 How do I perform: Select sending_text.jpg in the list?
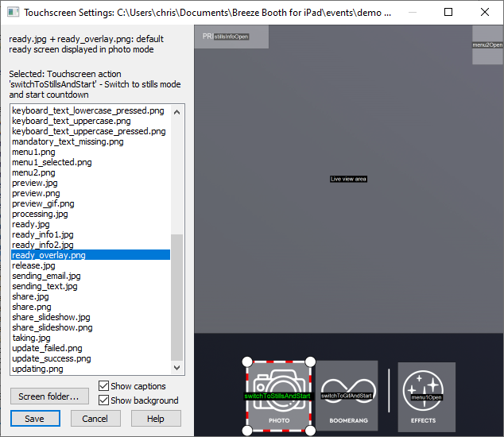(91, 286)
